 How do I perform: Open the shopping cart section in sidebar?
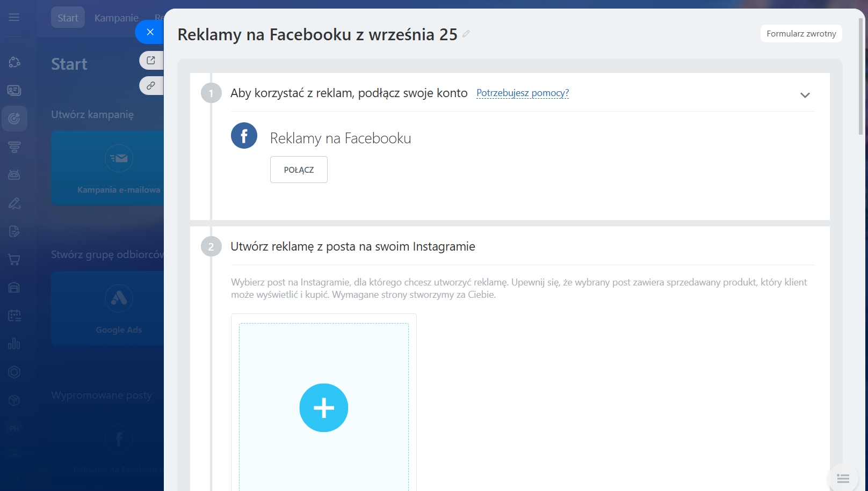pos(15,260)
